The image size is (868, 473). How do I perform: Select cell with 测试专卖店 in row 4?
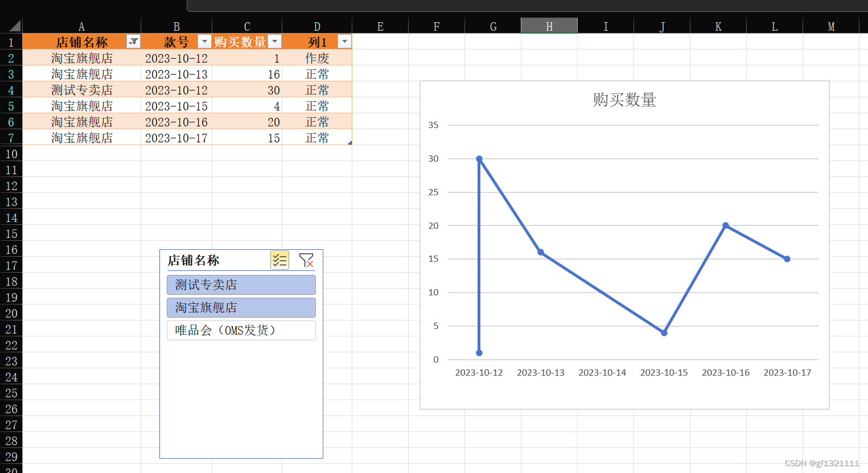pyautogui.click(x=81, y=90)
